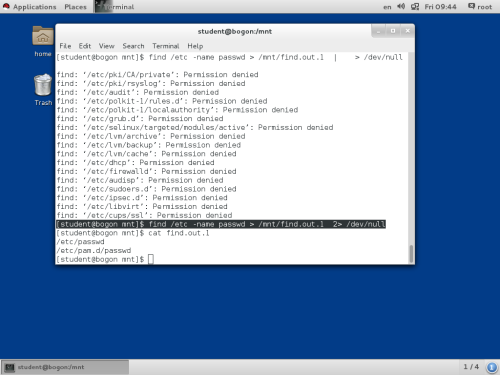
Task: Click the '/etc/pki/CA/private' permission denied line
Action: coord(157,74)
